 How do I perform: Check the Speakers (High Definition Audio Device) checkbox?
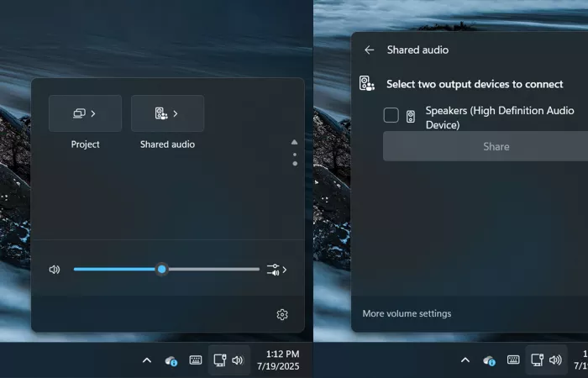click(x=391, y=116)
